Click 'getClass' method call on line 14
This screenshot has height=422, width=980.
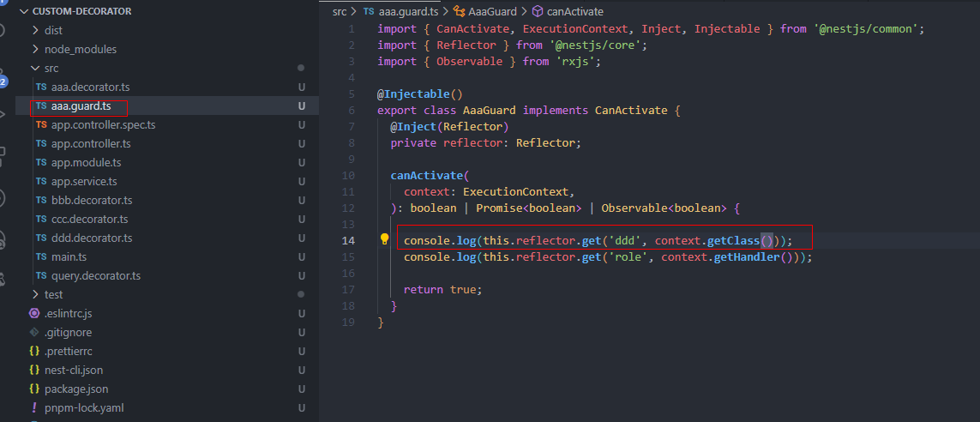pos(734,241)
